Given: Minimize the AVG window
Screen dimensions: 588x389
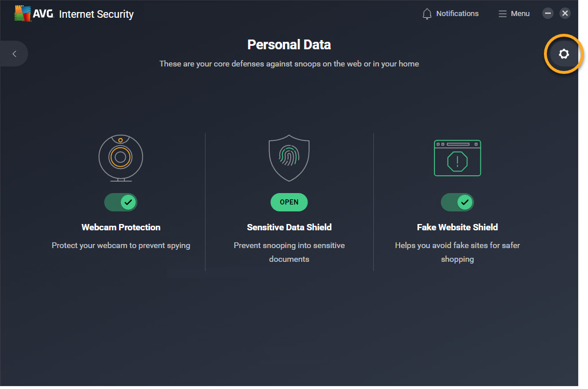Looking at the screenshot, I should pos(548,13).
